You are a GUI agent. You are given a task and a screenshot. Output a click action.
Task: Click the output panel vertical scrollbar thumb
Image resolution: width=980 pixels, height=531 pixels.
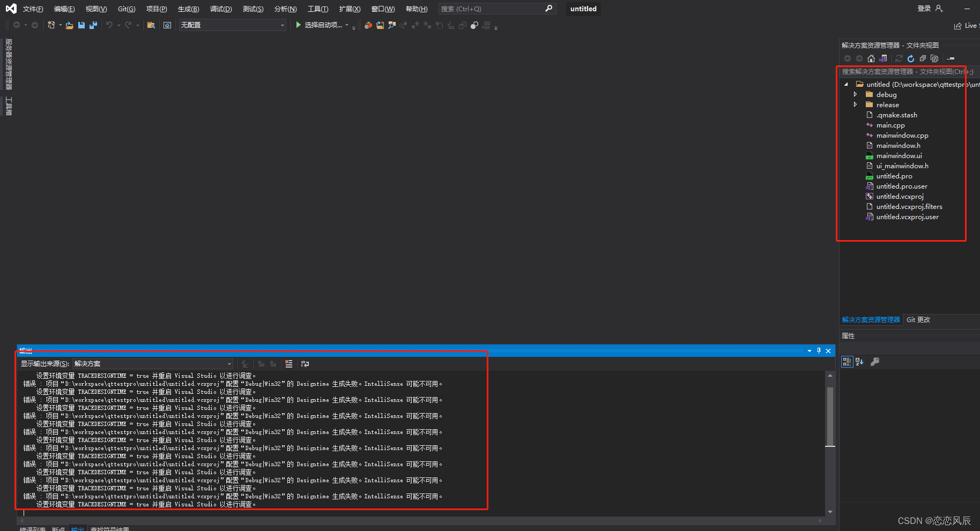point(830,417)
